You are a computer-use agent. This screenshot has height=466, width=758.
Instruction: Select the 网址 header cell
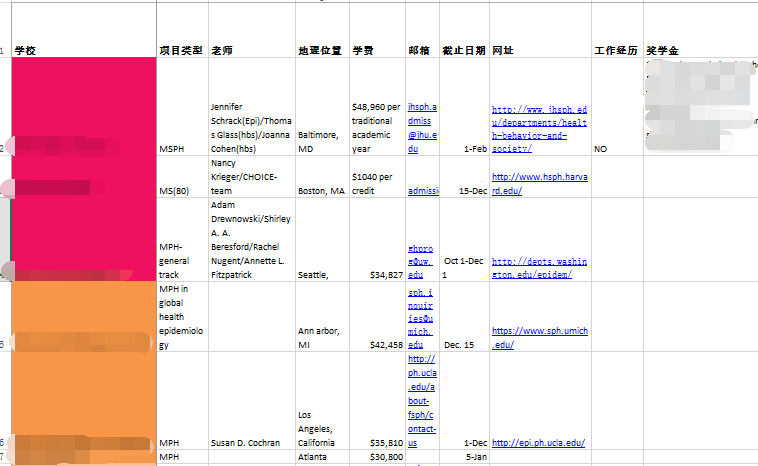pos(540,30)
